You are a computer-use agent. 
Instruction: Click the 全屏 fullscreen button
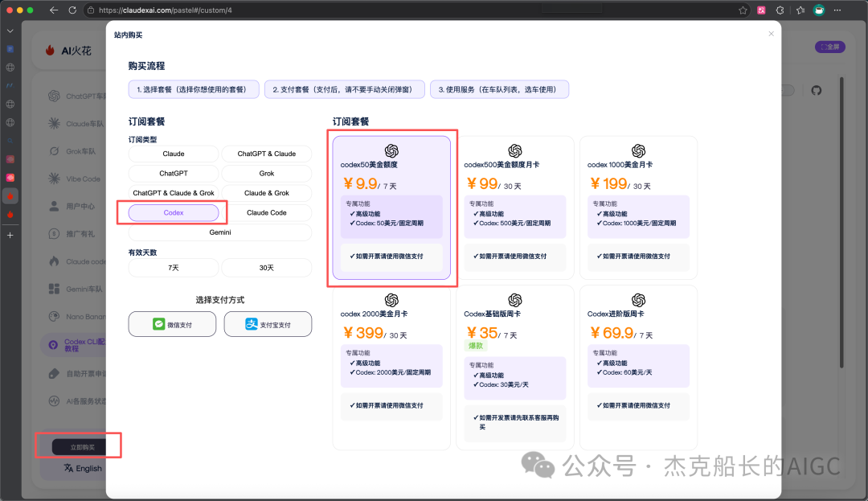(x=829, y=47)
